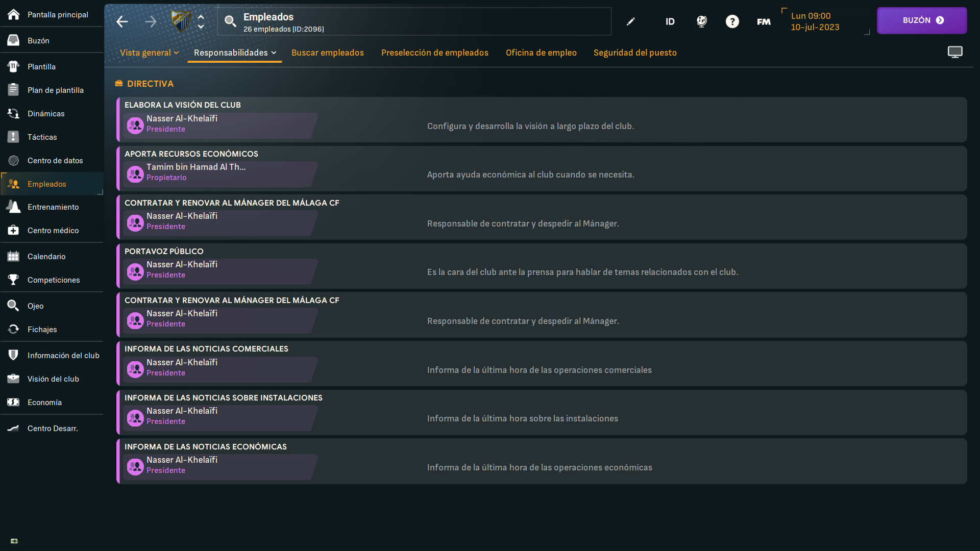This screenshot has height=551, width=980.
Task: Open Ojeo magnifier icon
Action: pyautogui.click(x=14, y=306)
